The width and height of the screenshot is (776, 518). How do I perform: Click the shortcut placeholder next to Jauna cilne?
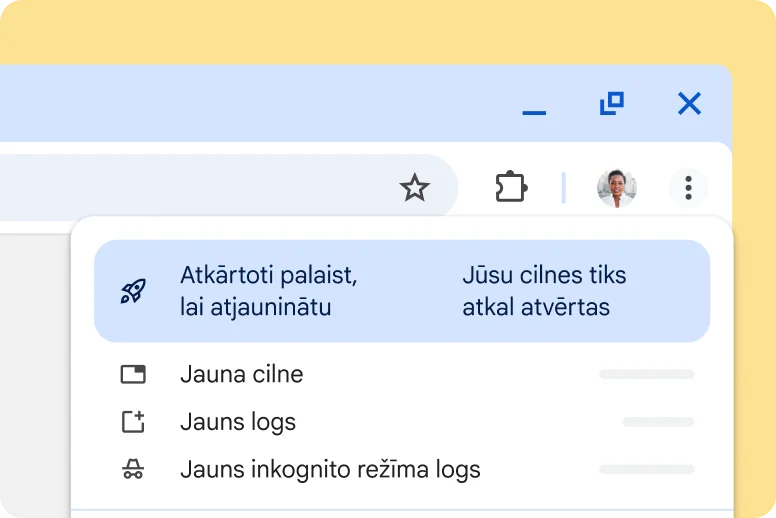click(x=646, y=375)
